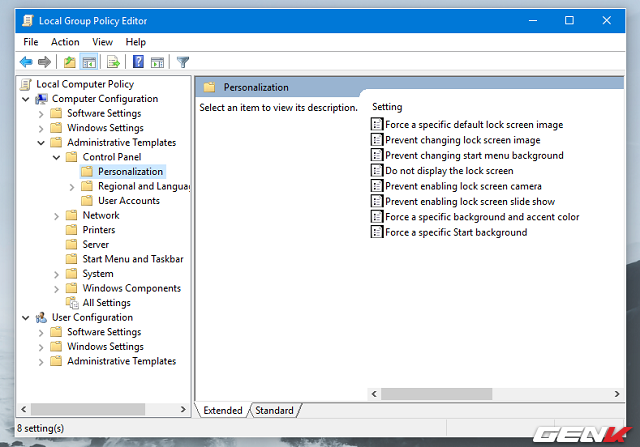Click the Up one level folder icon
The image size is (640, 447).
coord(70,62)
